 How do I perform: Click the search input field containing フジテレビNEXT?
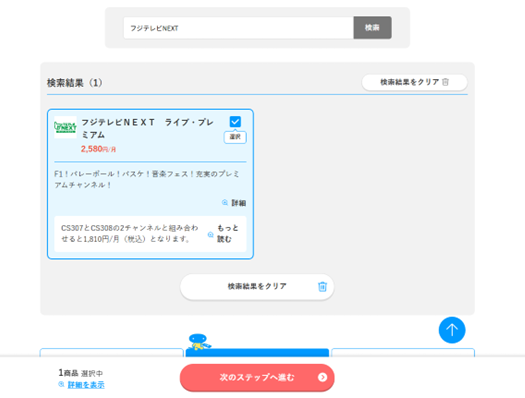pyautogui.click(x=238, y=28)
